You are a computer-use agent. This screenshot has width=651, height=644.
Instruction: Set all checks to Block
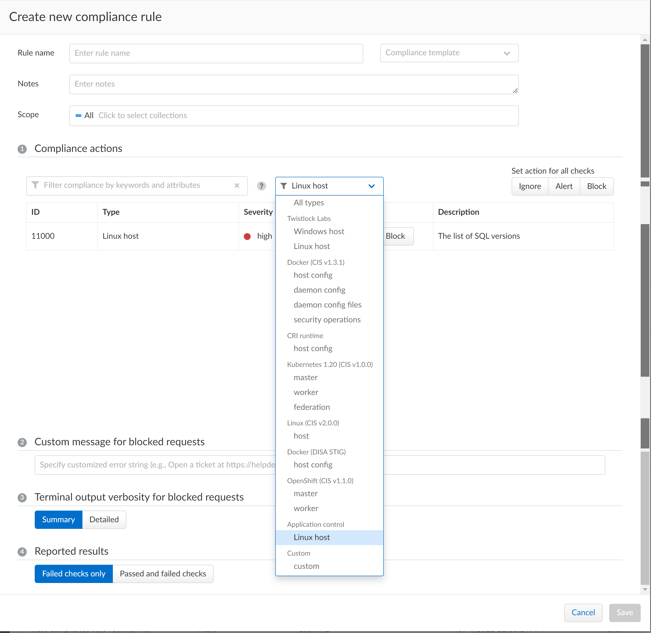coord(596,186)
